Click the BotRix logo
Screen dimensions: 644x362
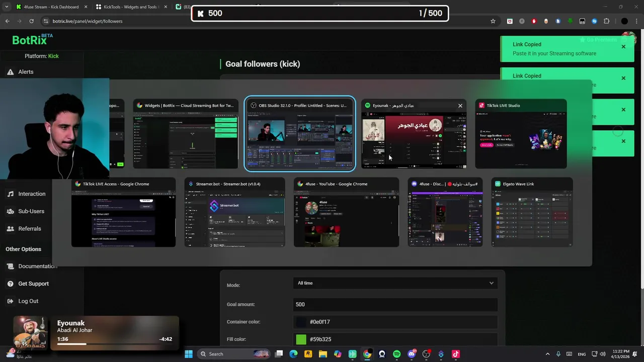pos(32,40)
